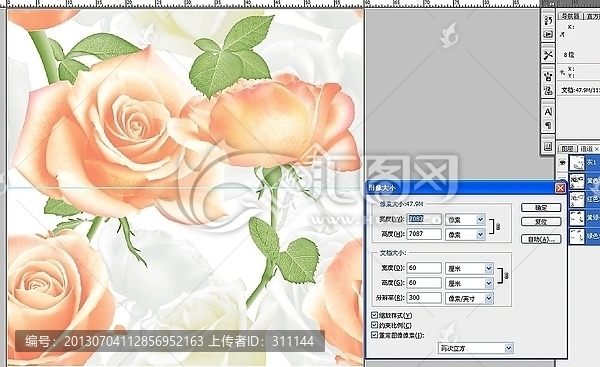Click the document 高度 field showing 60
The width and height of the screenshot is (600, 367).
click(x=424, y=283)
